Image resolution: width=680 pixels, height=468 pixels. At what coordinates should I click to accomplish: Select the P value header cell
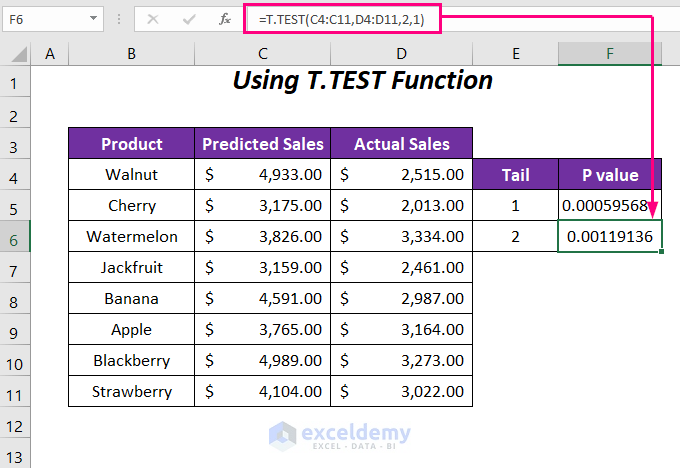[610, 175]
